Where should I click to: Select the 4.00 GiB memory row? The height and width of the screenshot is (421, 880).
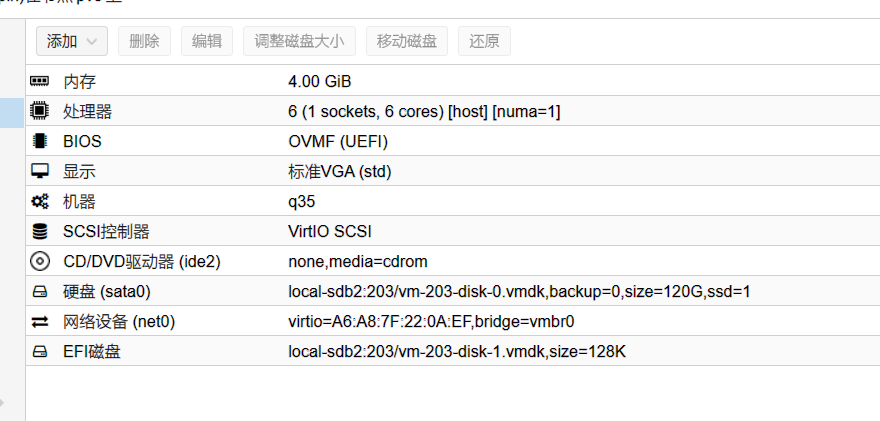pyautogui.click(x=320, y=81)
